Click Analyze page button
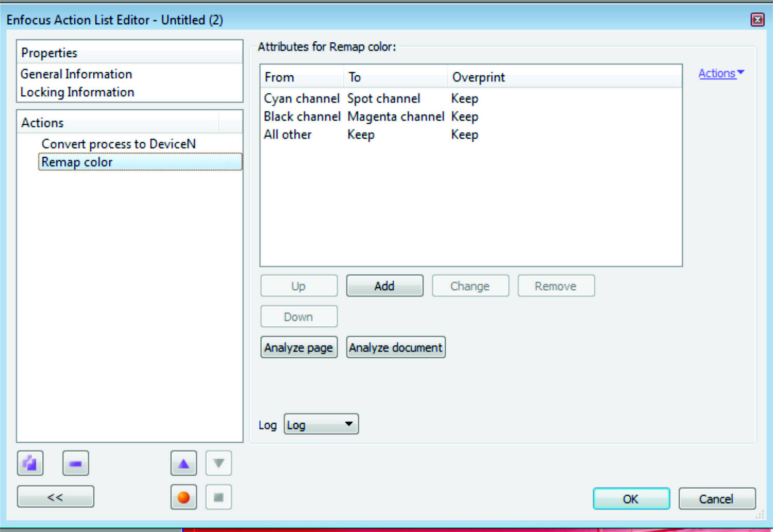773x532 pixels. pyautogui.click(x=299, y=347)
